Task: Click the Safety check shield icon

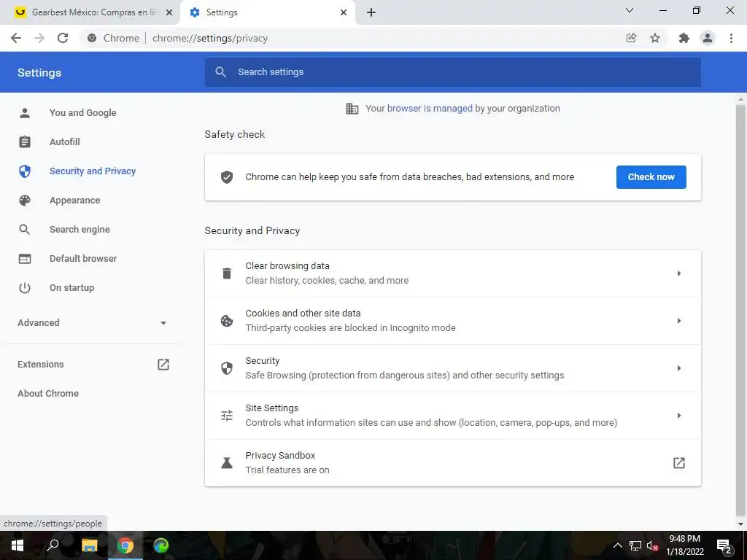Action: point(227,177)
